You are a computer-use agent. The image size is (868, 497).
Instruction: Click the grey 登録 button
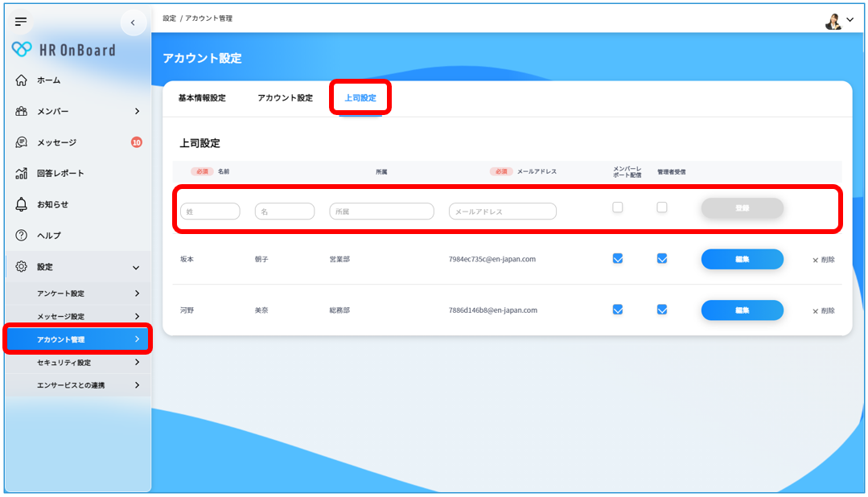pyautogui.click(x=743, y=208)
